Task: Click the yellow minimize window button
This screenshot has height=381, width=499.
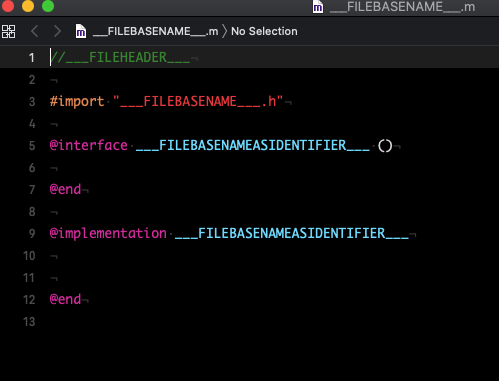Action: click(x=28, y=6)
